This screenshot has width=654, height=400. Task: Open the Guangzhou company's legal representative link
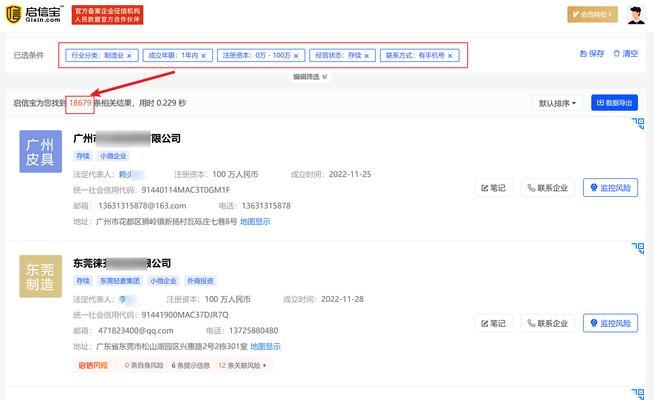[x=131, y=174]
